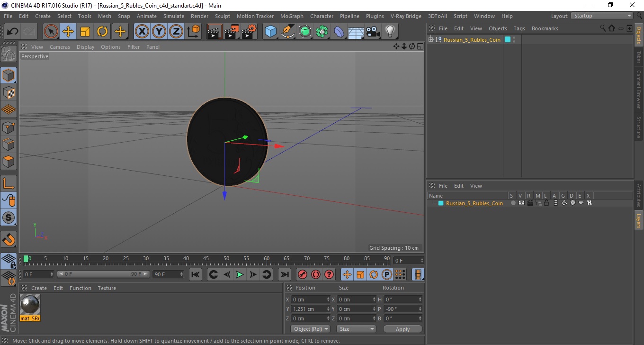Open the Size mode dropdown

coord(356,329)
